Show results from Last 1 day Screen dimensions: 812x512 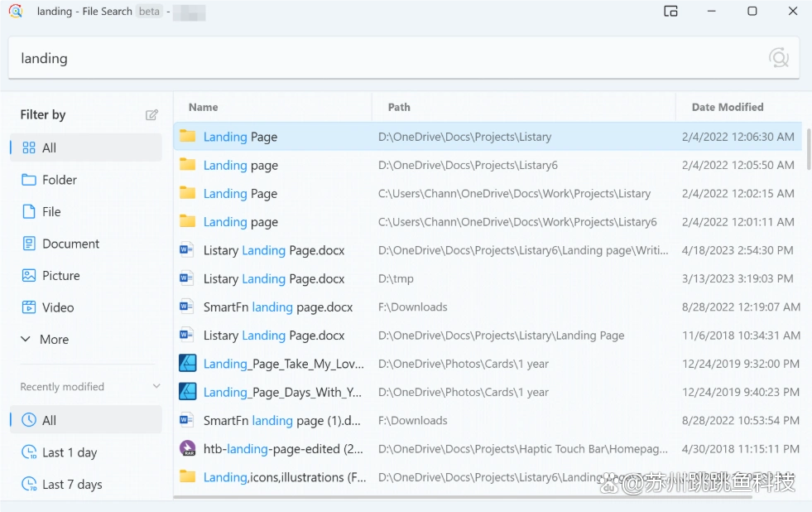(86, 452)
